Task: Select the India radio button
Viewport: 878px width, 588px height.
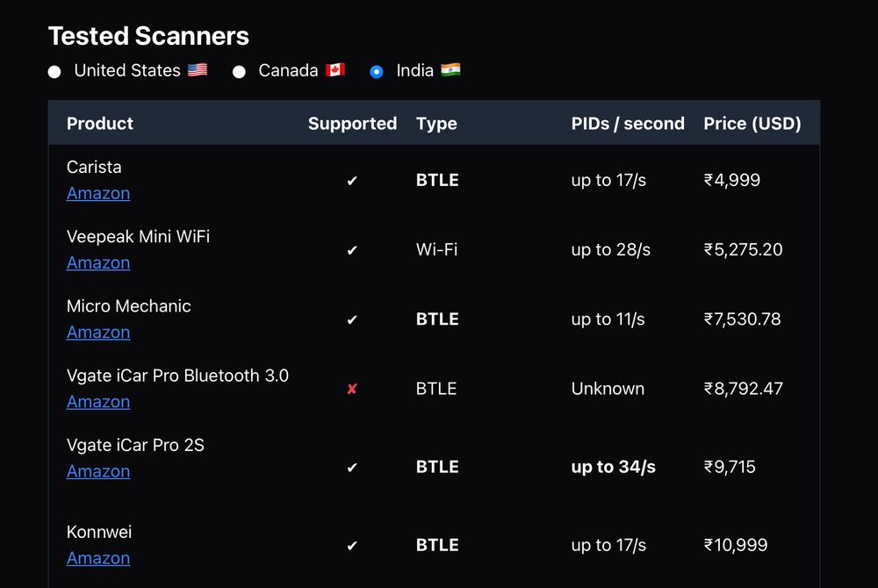Action: tap(377, 72)
